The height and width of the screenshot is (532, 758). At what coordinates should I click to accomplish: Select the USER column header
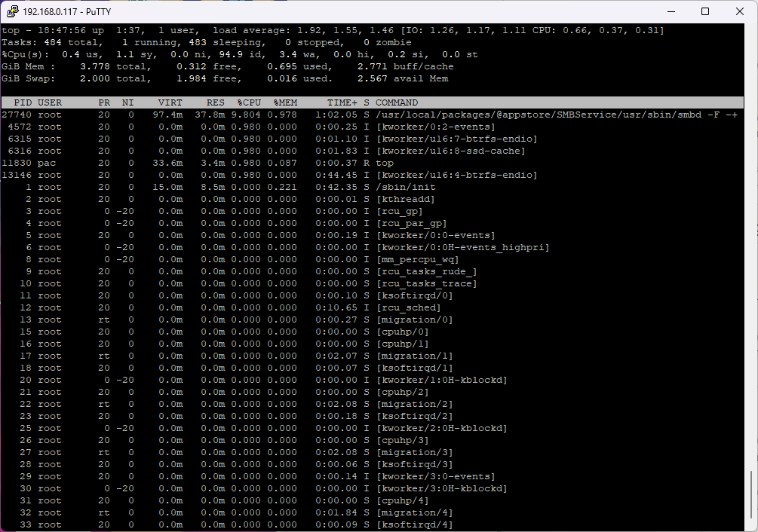click(x=50, y=102)
